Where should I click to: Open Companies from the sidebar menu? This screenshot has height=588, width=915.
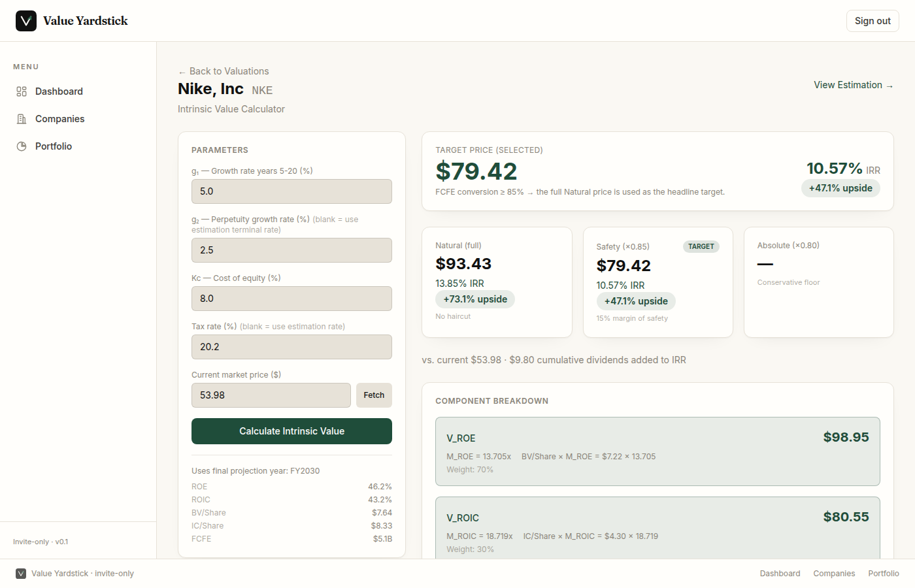(x=78, y=119)
